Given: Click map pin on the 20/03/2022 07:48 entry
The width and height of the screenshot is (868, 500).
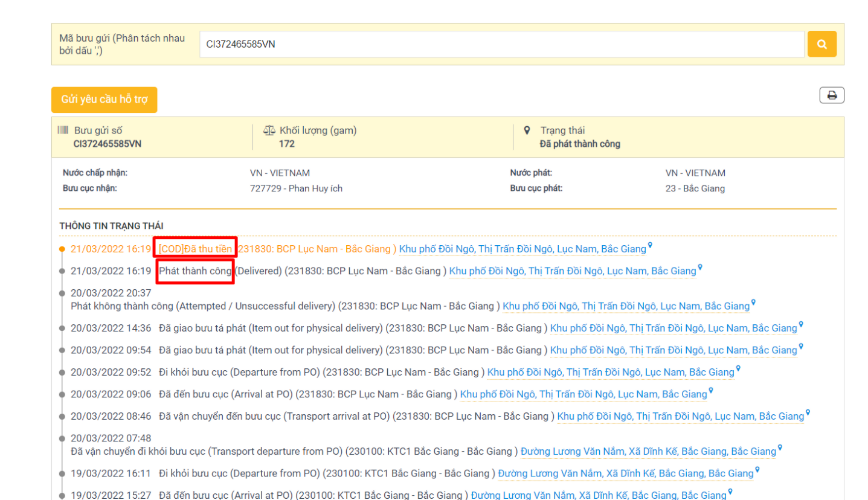Looking at the screenshot, I should pos(780,448).
